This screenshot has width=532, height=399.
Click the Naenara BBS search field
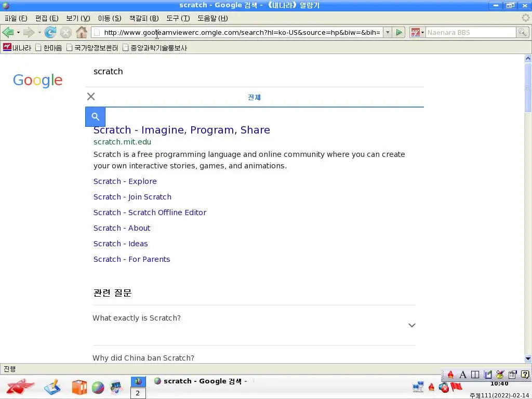click(471, 33)
